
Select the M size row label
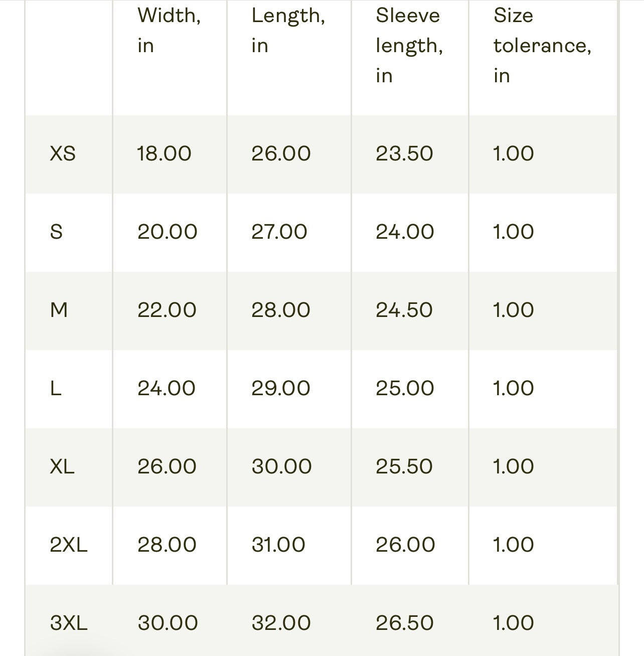(x=59, y=310)
